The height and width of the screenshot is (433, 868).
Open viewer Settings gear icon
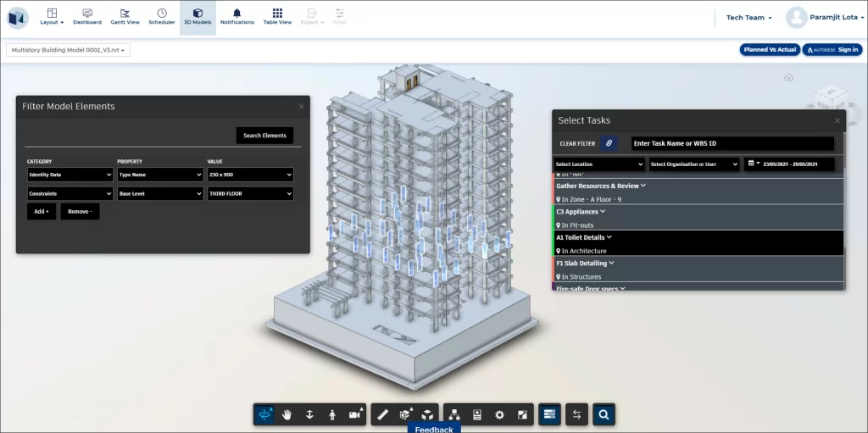click(x=499, y=414)
